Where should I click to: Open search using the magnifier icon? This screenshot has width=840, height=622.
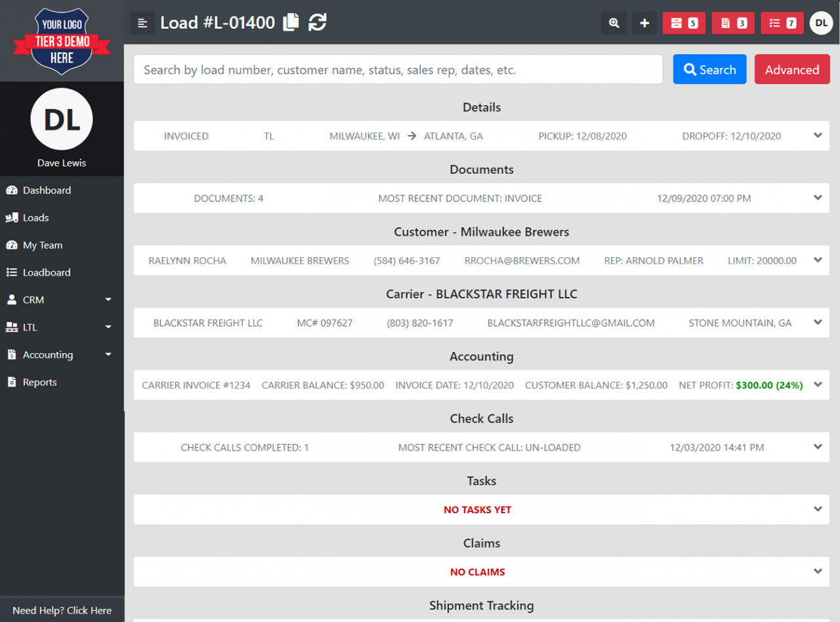coord(614,22)
